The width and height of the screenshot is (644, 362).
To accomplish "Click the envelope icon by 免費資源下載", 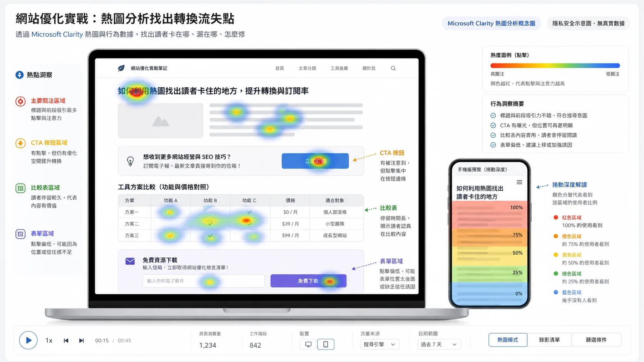I will tap(130, 261).
